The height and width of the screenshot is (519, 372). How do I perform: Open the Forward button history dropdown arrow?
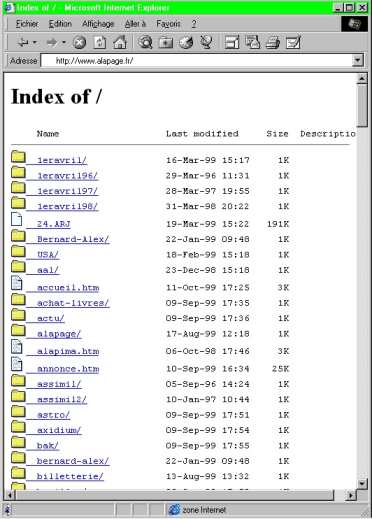(64, 43)
